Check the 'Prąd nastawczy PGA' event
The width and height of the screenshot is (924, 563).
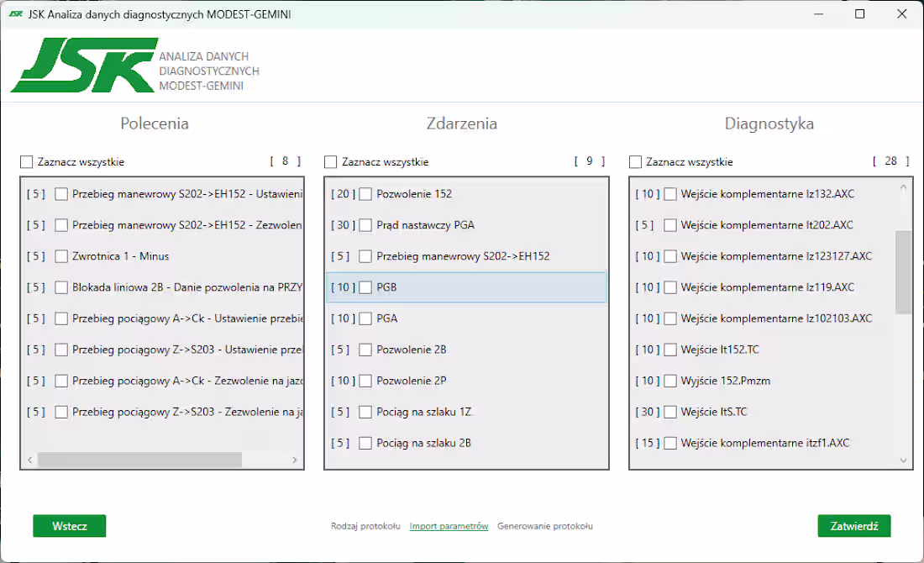click(367, 224)
